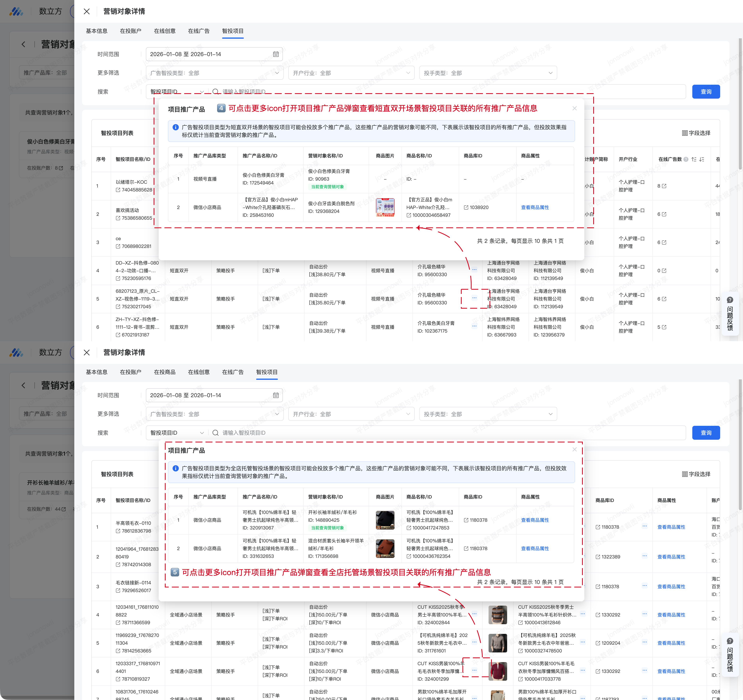The width and height of the screenshot is (743, 700).
Task: Open external link icon beside 商品库ID 1038920
Action: tap(466, 208)
